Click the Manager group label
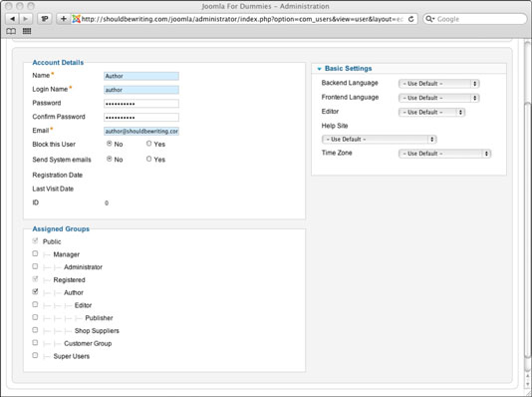The image size is (532, 397). point(66,254)
